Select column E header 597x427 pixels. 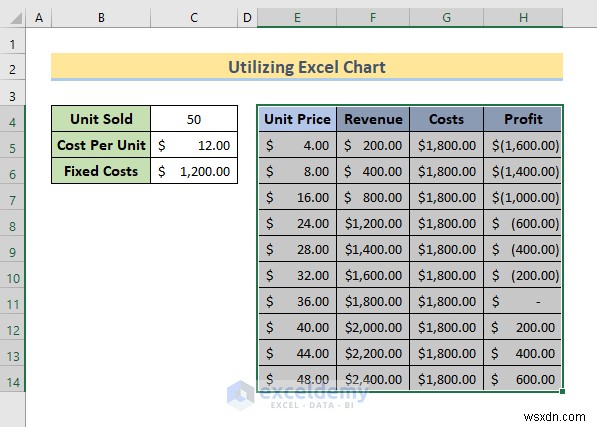click(297, 18)
